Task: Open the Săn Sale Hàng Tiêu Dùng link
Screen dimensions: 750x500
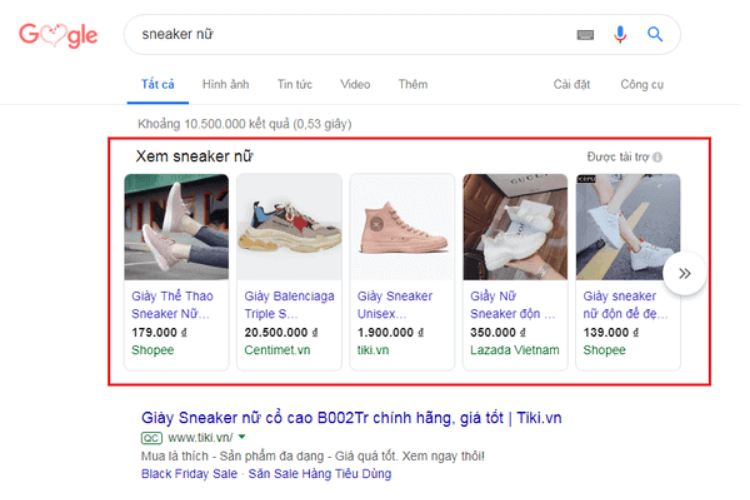Action: coord(320,474)
